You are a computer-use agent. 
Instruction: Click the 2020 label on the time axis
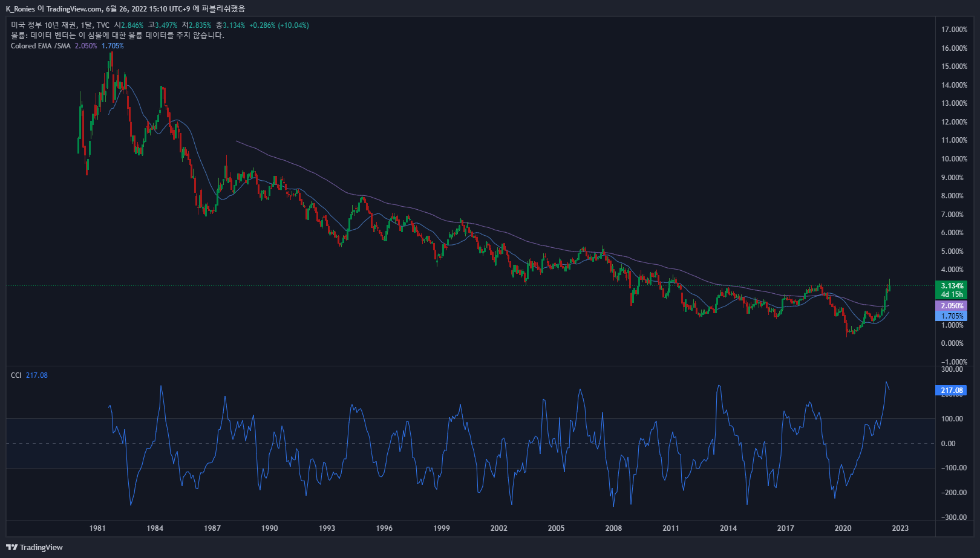click(843, 528)
